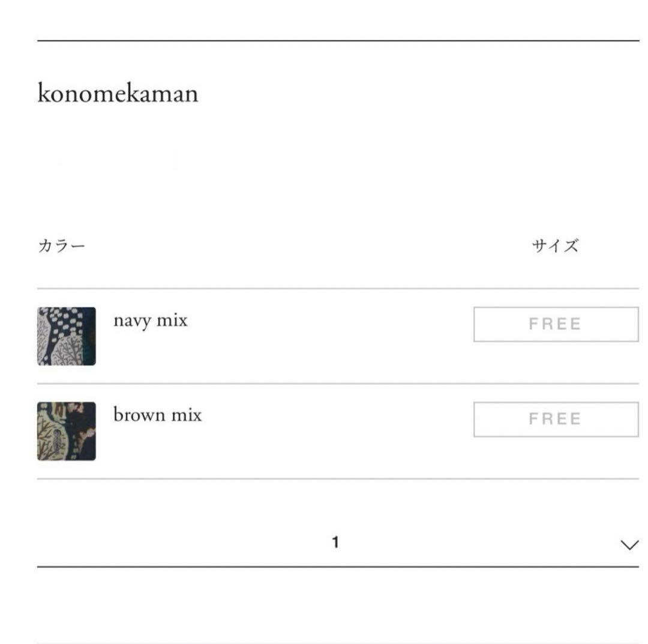Click the FREE size button for brown mix
This screenshot has width=648, height=644.
[x=554, y=418]
